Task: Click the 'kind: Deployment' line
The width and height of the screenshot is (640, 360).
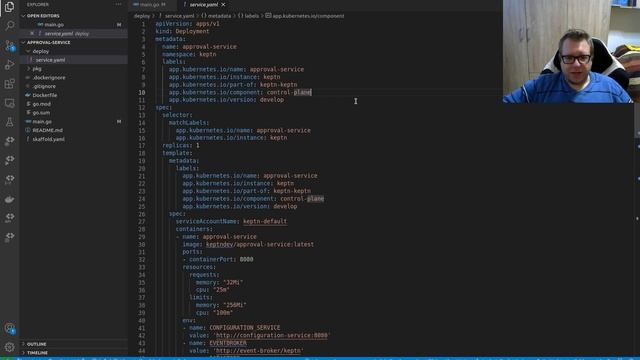Action: click(182, 31)
